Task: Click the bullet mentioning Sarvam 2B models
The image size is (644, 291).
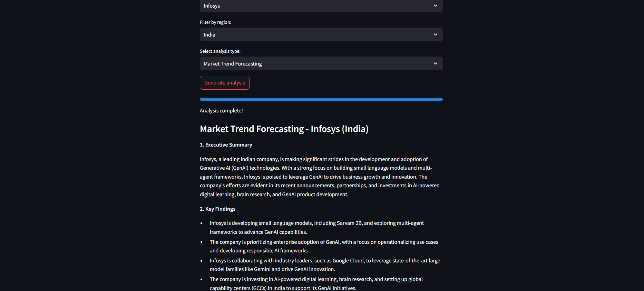Action: (x=317, y=228)
